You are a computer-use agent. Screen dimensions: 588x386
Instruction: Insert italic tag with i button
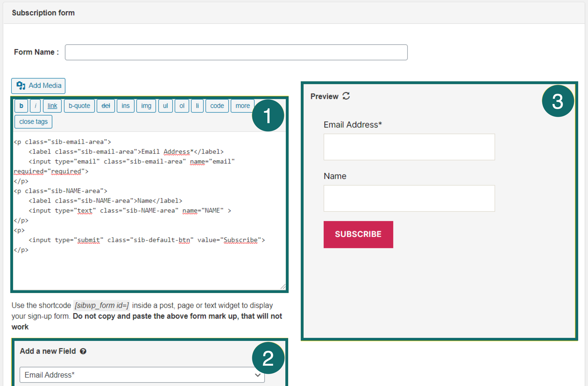pos(35,106)
